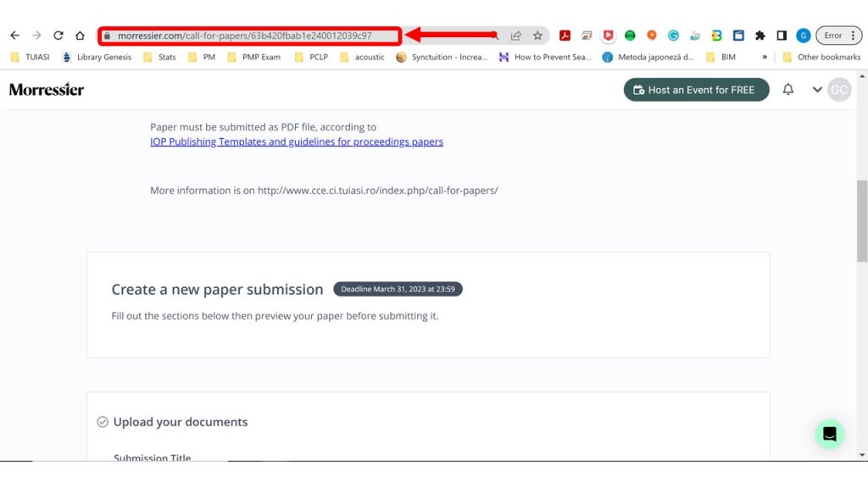
Task: Open the Library Genesis bookmark
Action: 97,57
